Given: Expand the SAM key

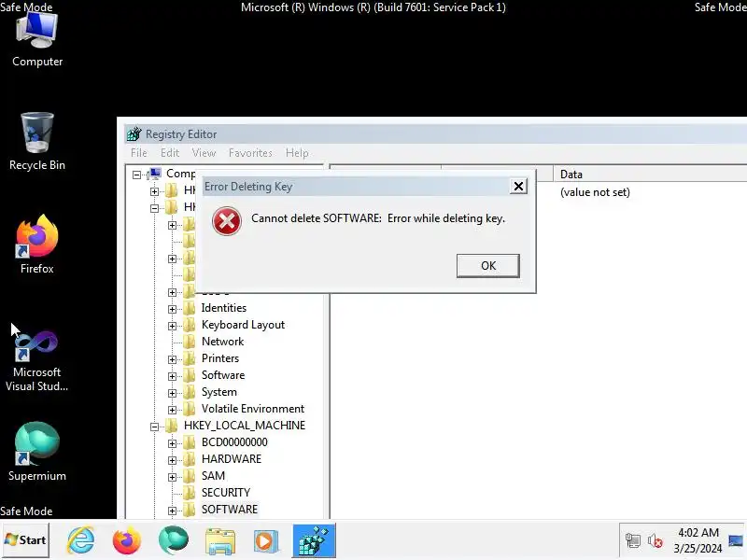Looking at the screenshot, I should (x=172, y=477).
